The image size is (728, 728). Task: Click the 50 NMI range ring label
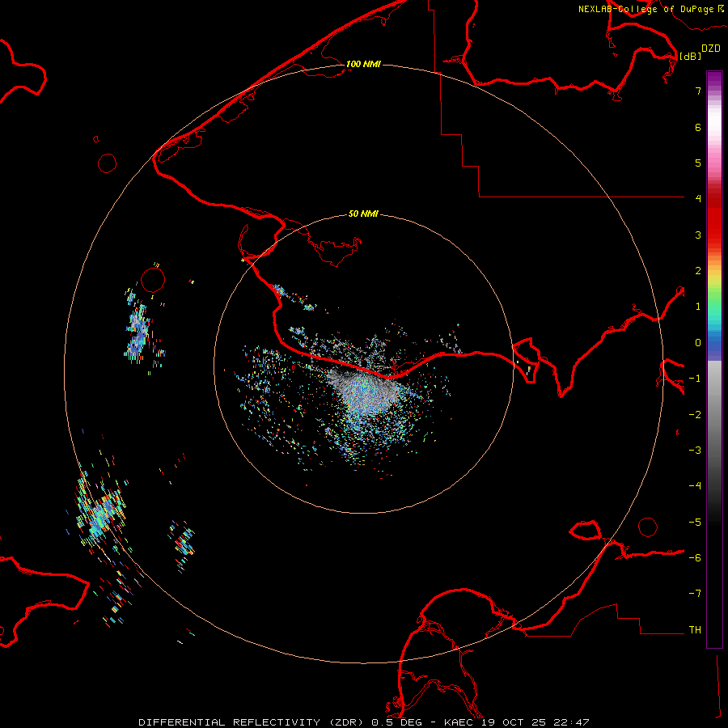363,214
